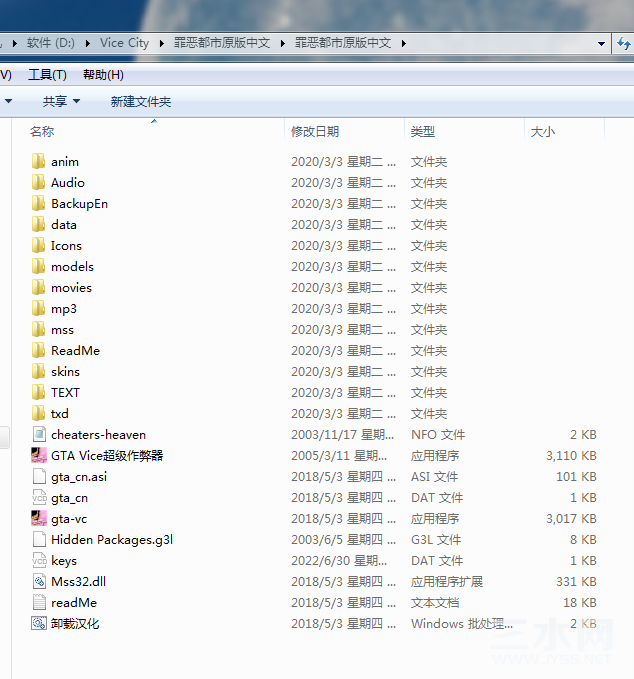634x679 pixels.
Task: Select the ReadMe folder icon
Action: (39, 350)
